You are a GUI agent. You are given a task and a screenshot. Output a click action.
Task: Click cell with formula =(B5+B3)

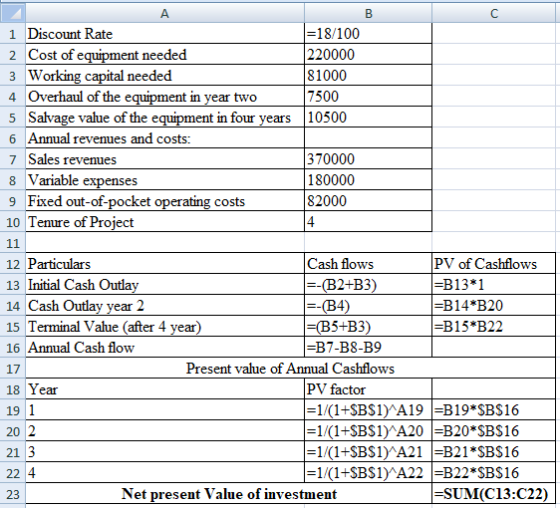pos(368,327)
